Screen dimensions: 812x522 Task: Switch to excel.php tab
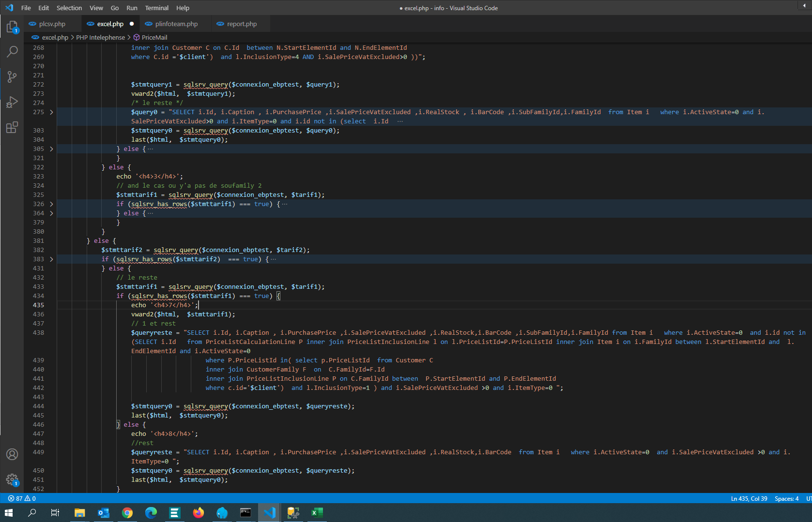[x=110, y=24]
